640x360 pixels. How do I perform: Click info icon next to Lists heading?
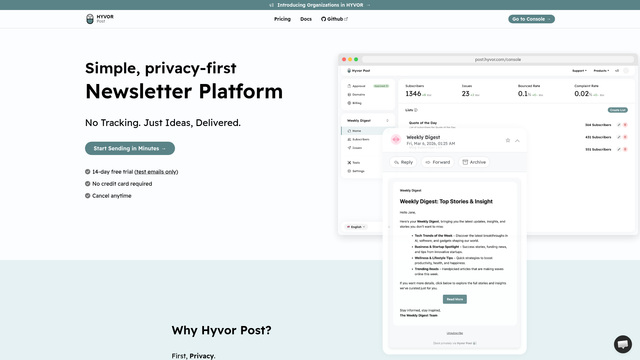(416, 110)
